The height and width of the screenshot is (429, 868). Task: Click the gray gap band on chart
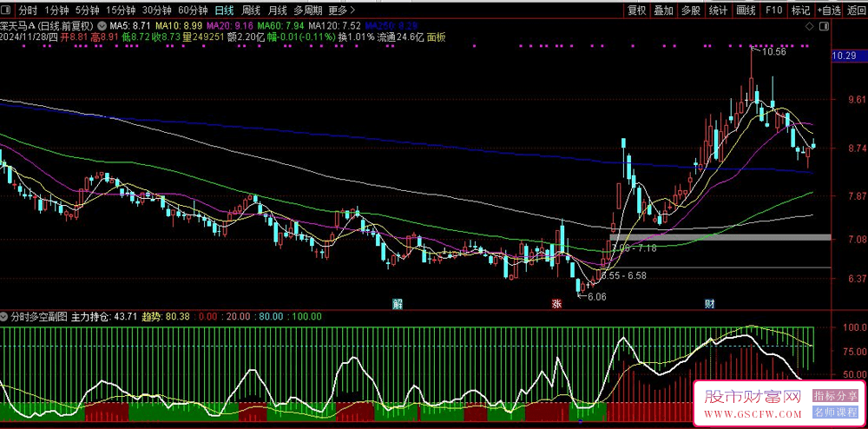coord(720,237)
